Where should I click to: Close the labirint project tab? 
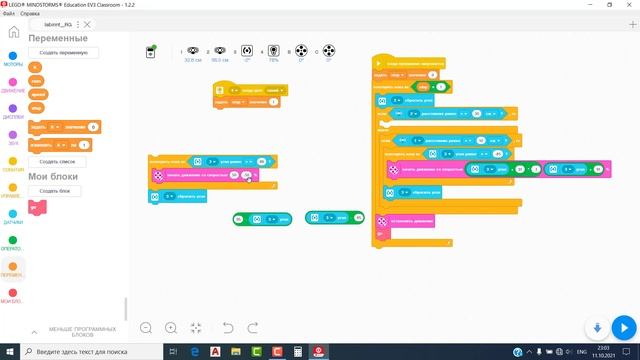(87, 24)
